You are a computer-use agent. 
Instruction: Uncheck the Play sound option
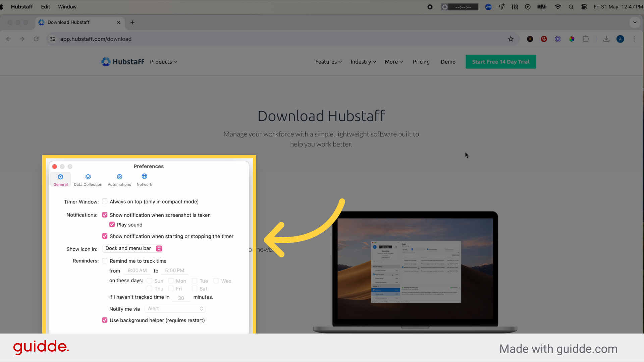[112, 225]
